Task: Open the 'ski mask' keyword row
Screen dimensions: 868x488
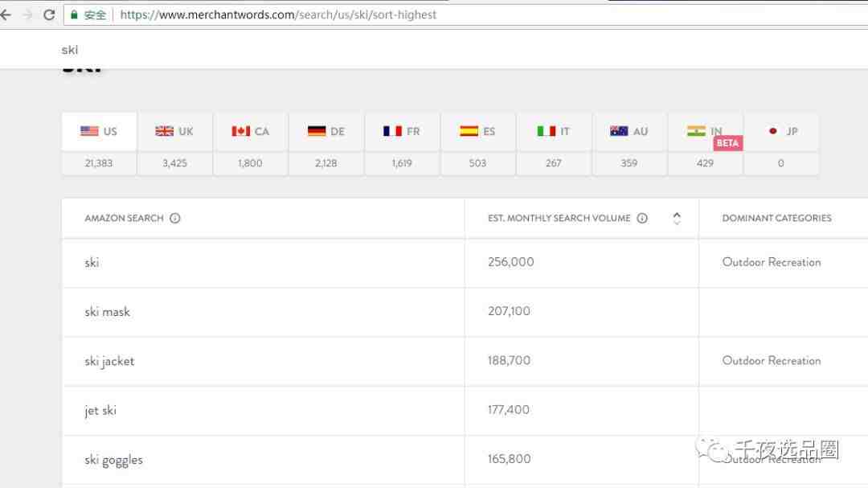Action: 465,313
